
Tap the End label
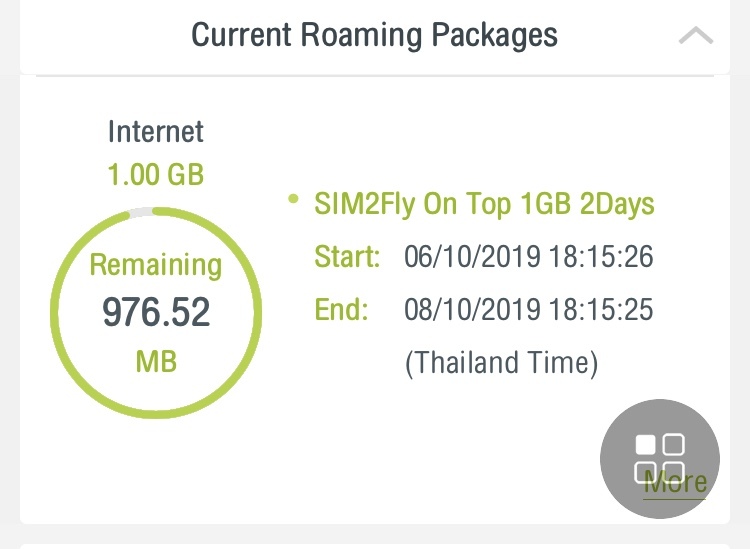coord(342,309)
